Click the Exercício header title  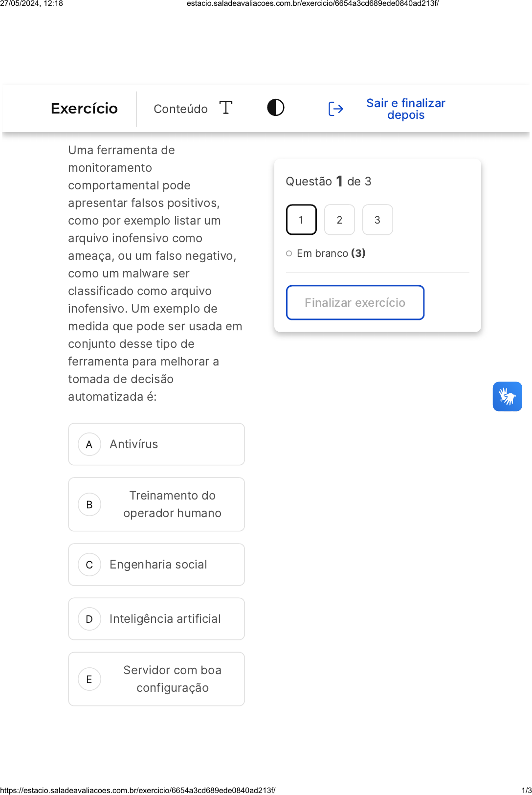tap(84, 109)
